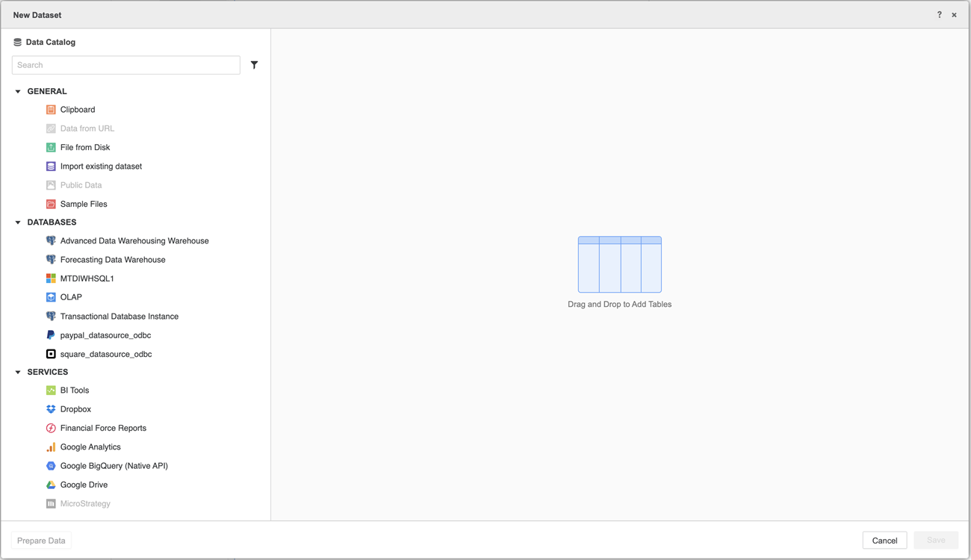Viewport: 971px width, 560px height.
Task: Click the GENERAL section heading
Action: click(x=47, y=92)
